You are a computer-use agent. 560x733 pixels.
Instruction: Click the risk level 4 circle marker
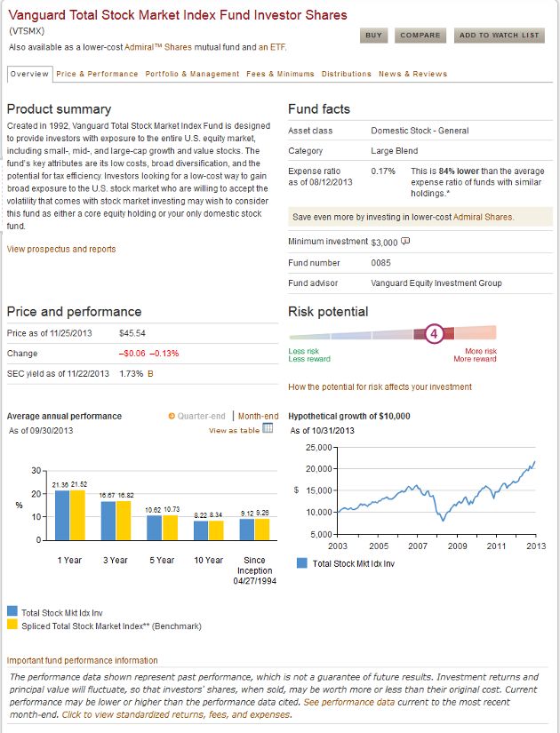tap(434, 334)
